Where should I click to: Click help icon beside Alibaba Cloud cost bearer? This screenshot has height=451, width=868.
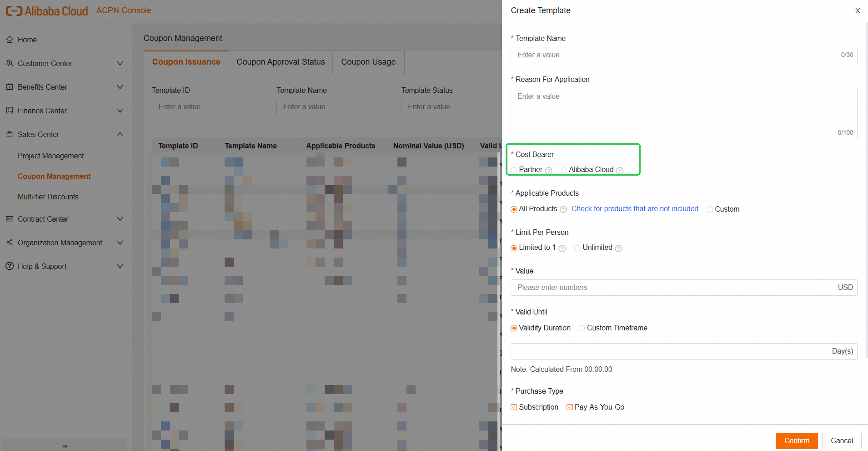pos(620,170)
